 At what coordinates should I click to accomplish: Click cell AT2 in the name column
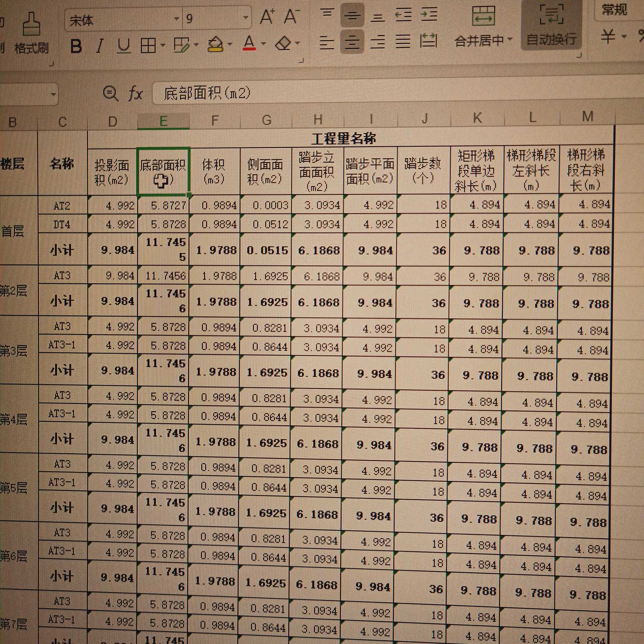point(62,206)
